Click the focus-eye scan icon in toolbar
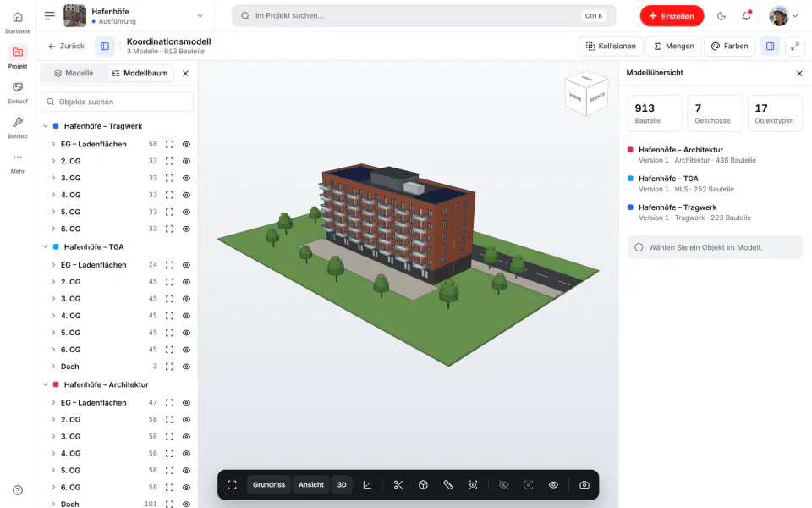The width and height of the screenshot is (812, 508). tap(473, 484)
